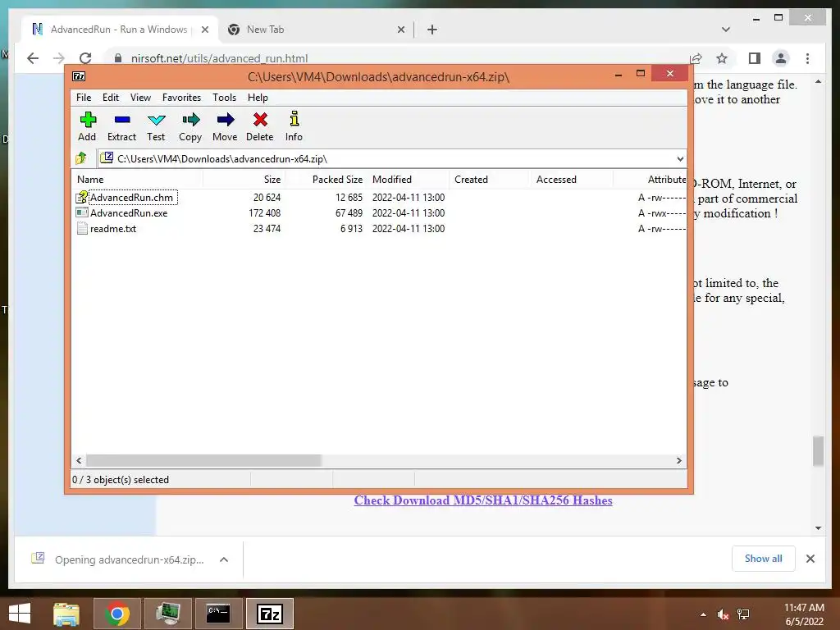This screenshot has width=840, height=630.
Task: Click the 7z logo in the title bar
Action: pyautogui.click(x=79, y=76)
